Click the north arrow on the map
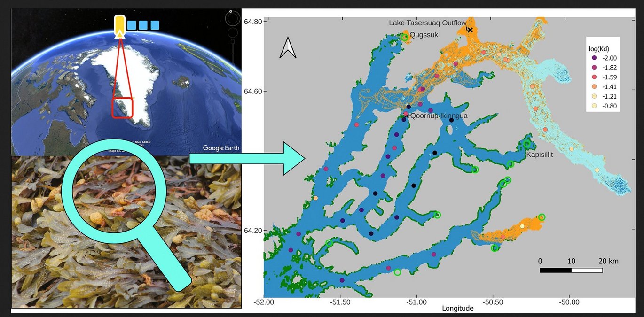Screen dimensions: 644x317 tap(288, 48)
